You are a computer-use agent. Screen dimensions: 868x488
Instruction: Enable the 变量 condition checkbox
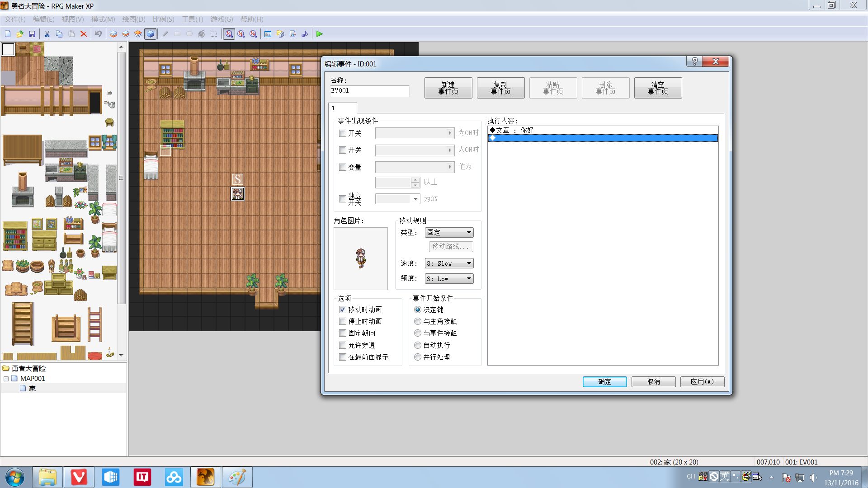343,167
